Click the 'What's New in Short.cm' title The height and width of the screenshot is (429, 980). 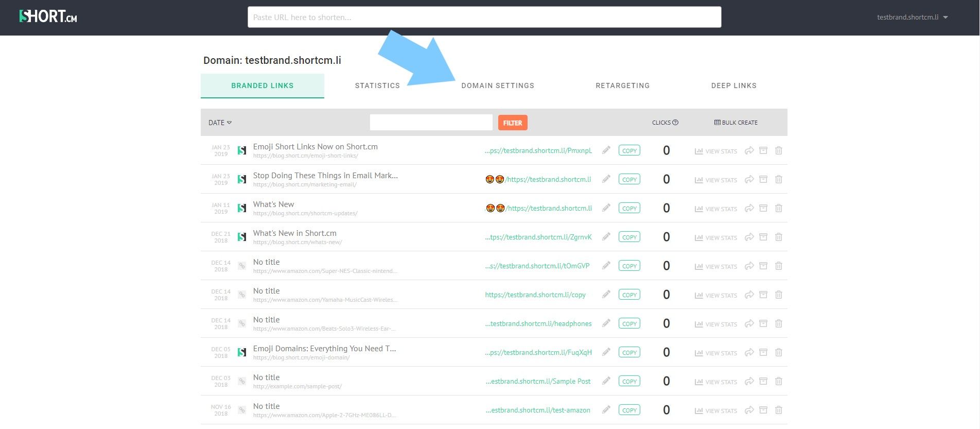tap(295, 233)
